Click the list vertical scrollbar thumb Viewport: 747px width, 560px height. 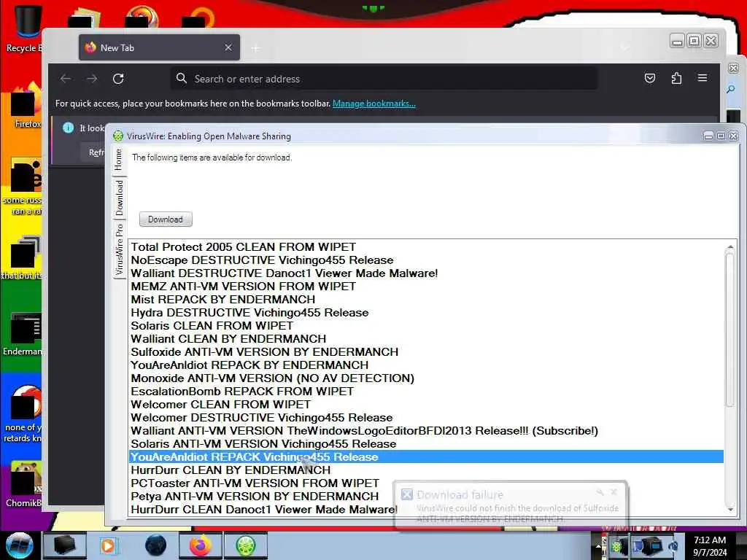730,330
